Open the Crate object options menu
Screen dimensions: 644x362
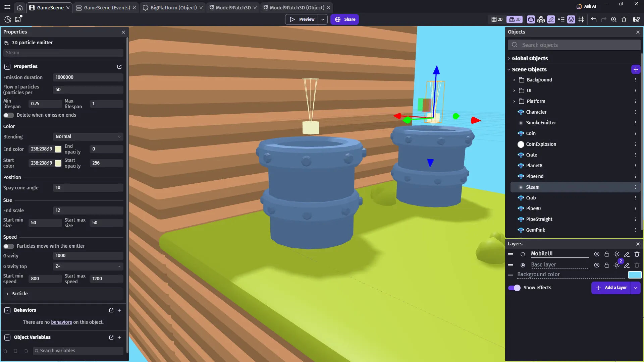[x=635, y=155]
